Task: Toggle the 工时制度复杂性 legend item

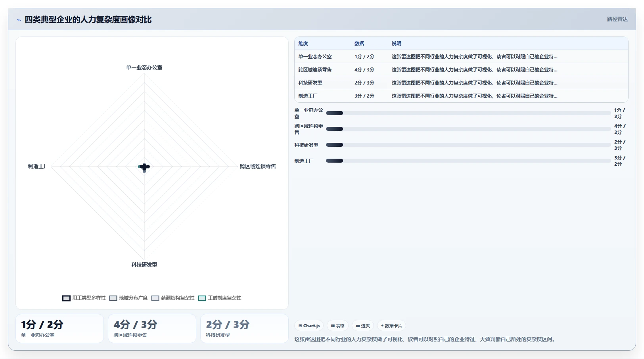Action: pos(220,298)
